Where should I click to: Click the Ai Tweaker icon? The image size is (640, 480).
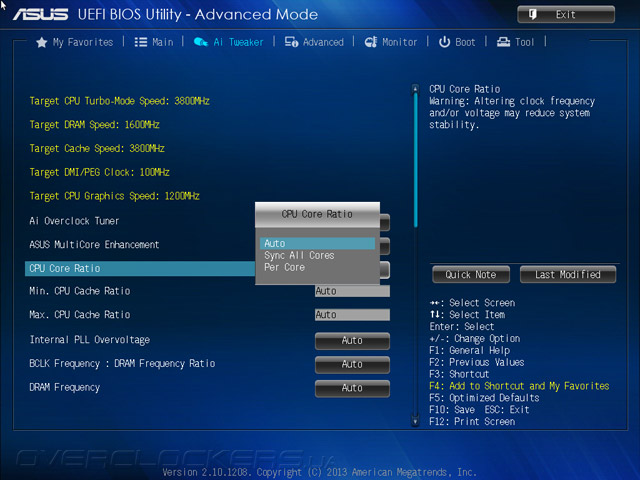[x=201, y=42]
